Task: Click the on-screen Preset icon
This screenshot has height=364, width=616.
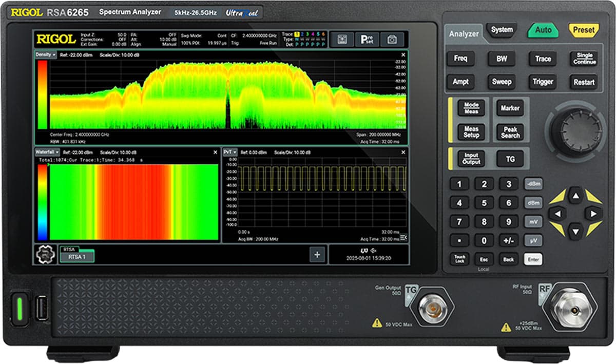Action: [367, 39]
